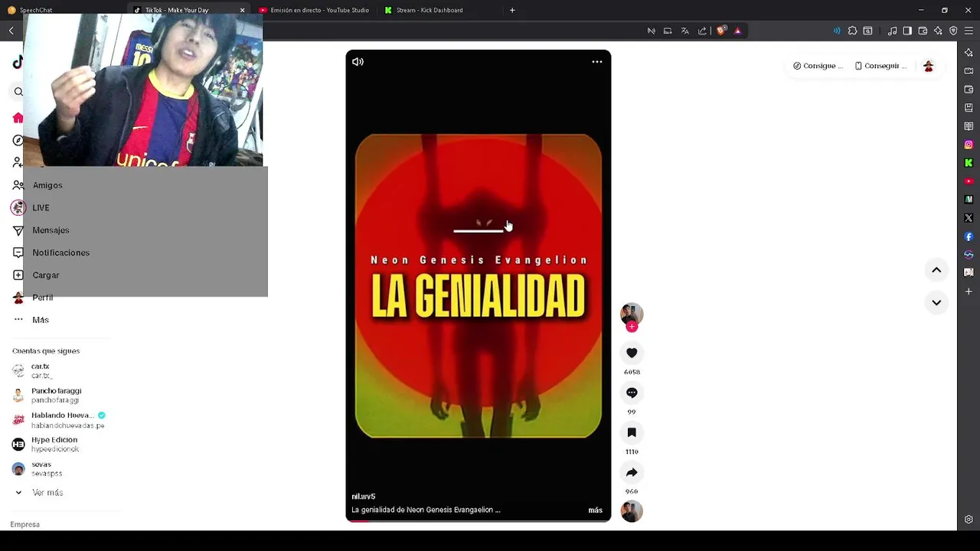Open Cargar to upload a video

click(45, 275)
